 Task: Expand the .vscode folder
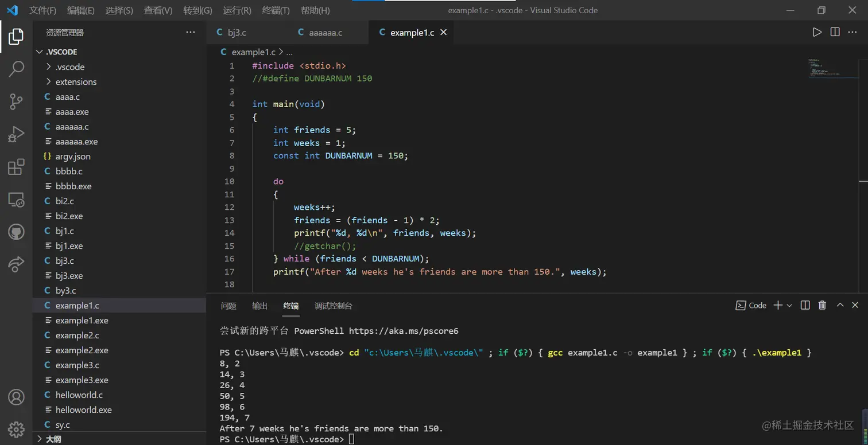click(49, 67)
